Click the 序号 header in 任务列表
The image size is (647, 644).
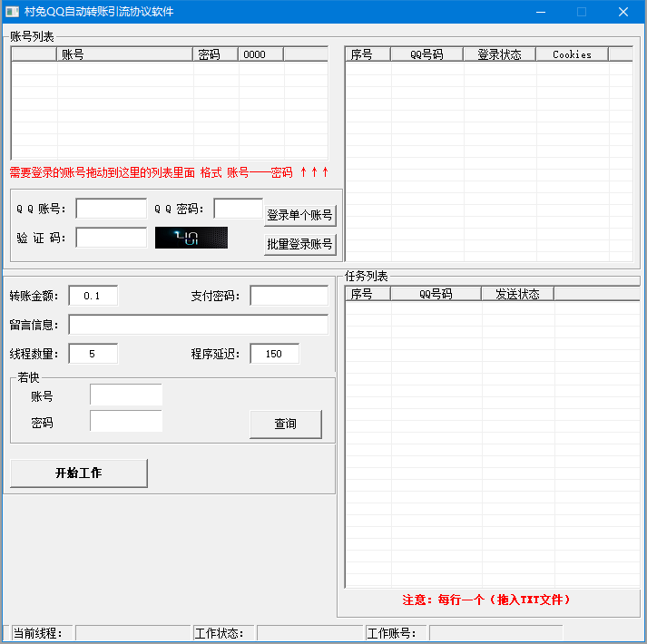368,294
